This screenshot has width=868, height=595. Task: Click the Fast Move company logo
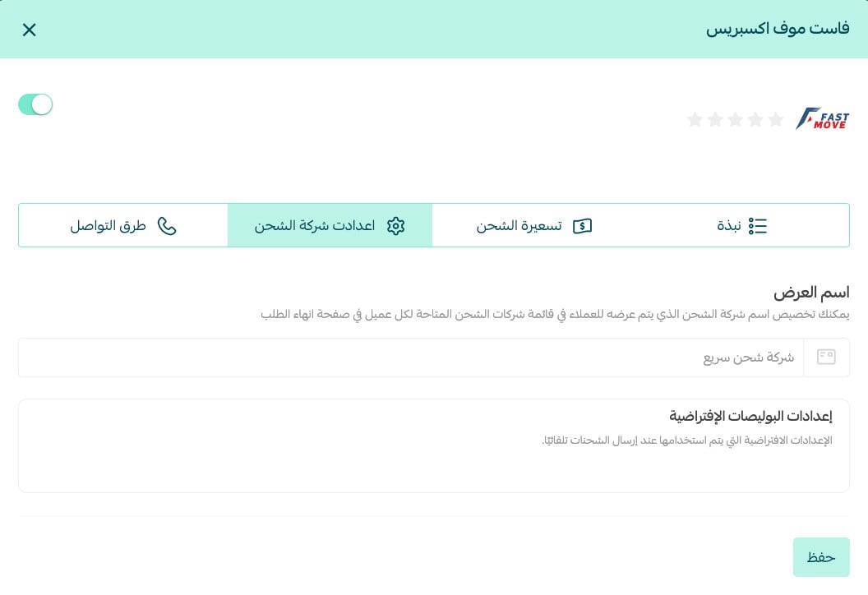pos(822,118)
